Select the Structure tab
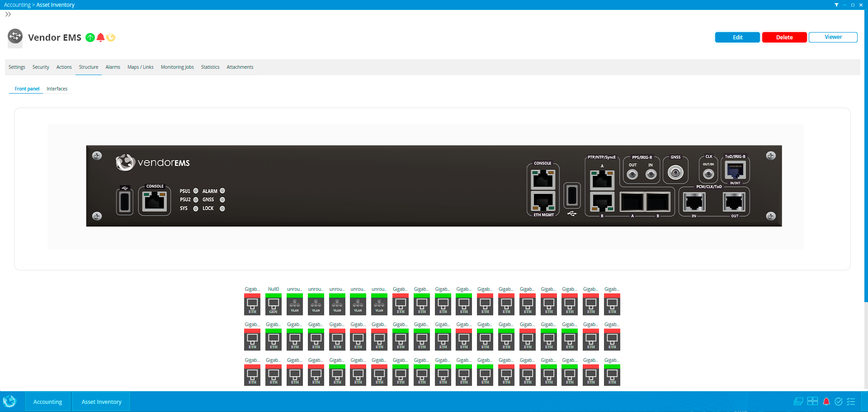The height and width of the screenshot is (412, 868). (89, 67)
